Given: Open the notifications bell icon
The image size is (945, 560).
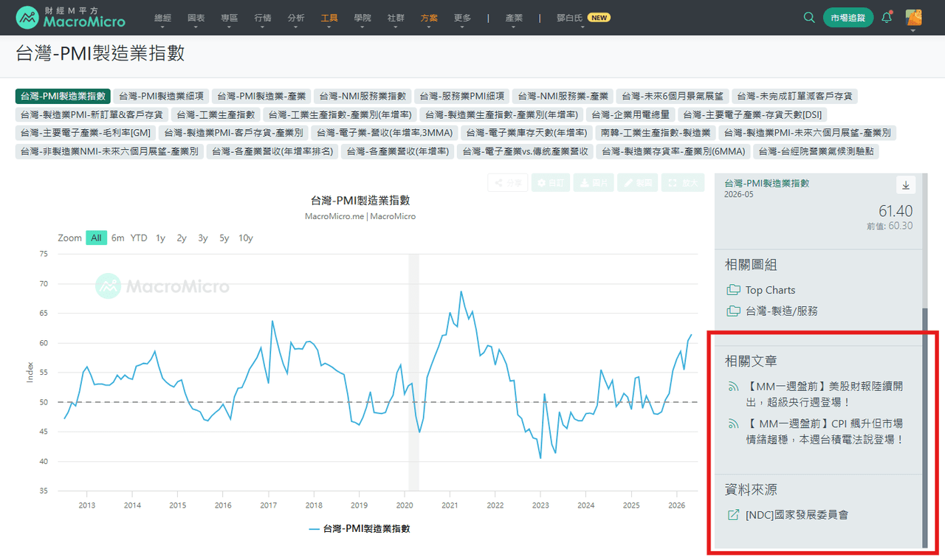Looking at the screenshot, I should pyautogui.click(x=887, y=17).
